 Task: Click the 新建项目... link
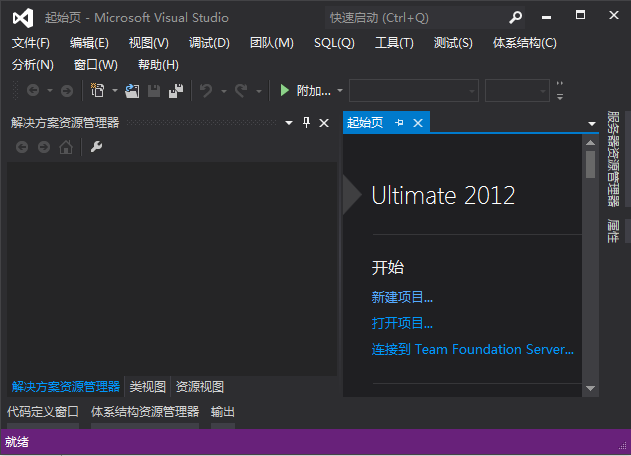(x=402, y=297)
